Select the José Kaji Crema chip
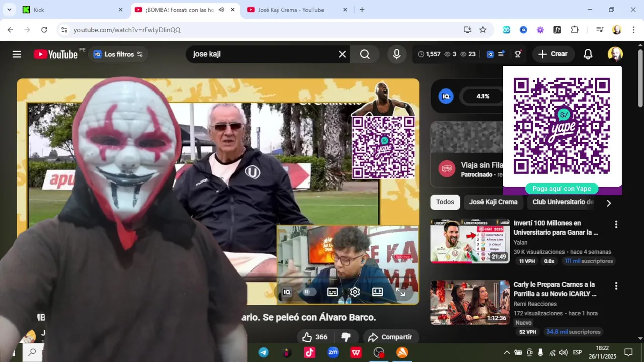This screenshot has height=362, width=644. (493, 202)
